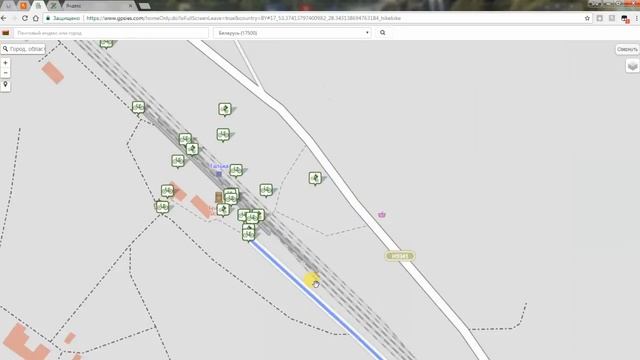Click the extension icon with red badge

pos(625,18)
